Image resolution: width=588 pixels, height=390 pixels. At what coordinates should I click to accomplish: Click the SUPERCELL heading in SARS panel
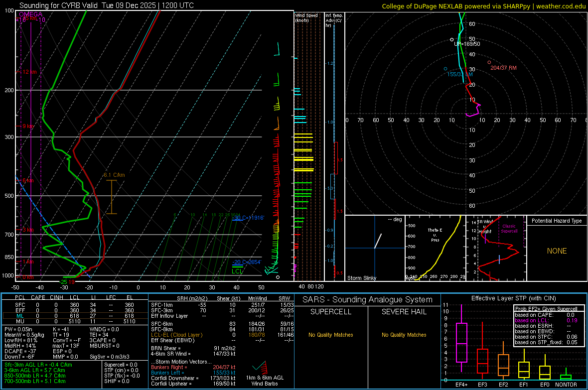(331, 312)
